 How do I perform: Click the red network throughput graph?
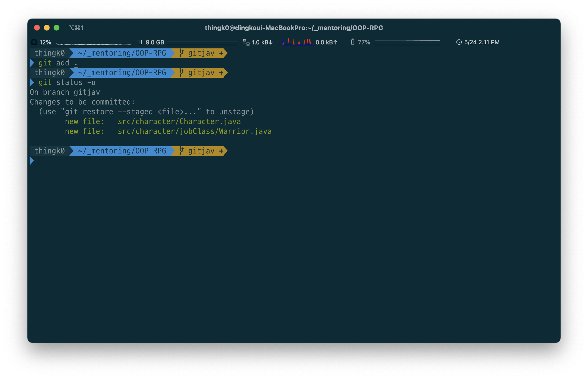click(297, 42)
